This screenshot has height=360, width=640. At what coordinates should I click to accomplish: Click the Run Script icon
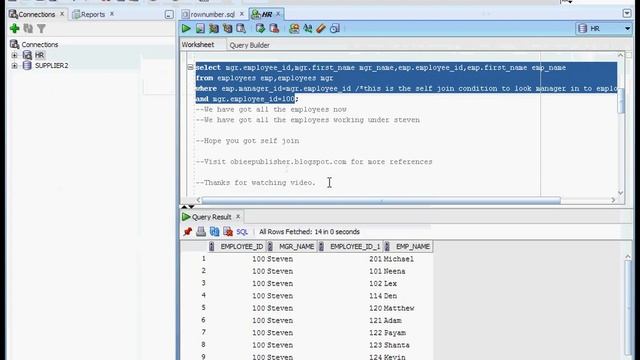(x=200, y=28)
